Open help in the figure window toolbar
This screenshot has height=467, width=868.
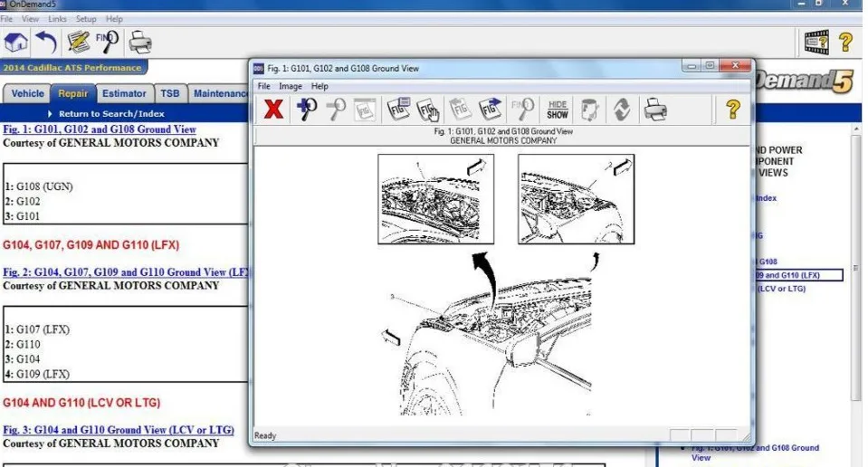[x=733, y=110]
